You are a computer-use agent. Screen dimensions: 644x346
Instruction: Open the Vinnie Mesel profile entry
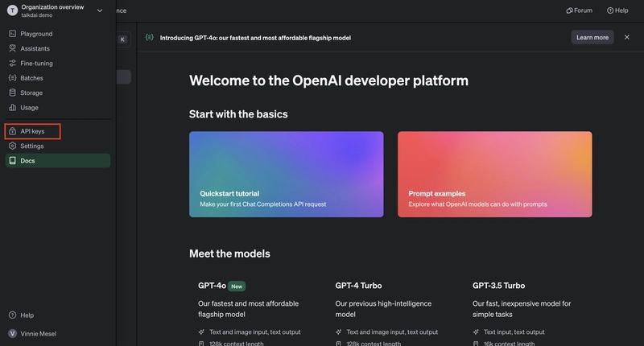(x=57, y=334)
